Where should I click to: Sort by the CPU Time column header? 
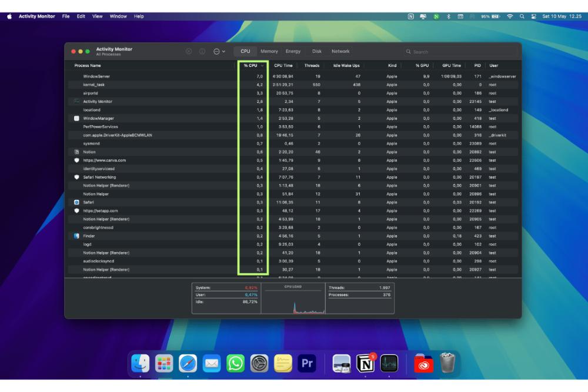tap(283, 66)
